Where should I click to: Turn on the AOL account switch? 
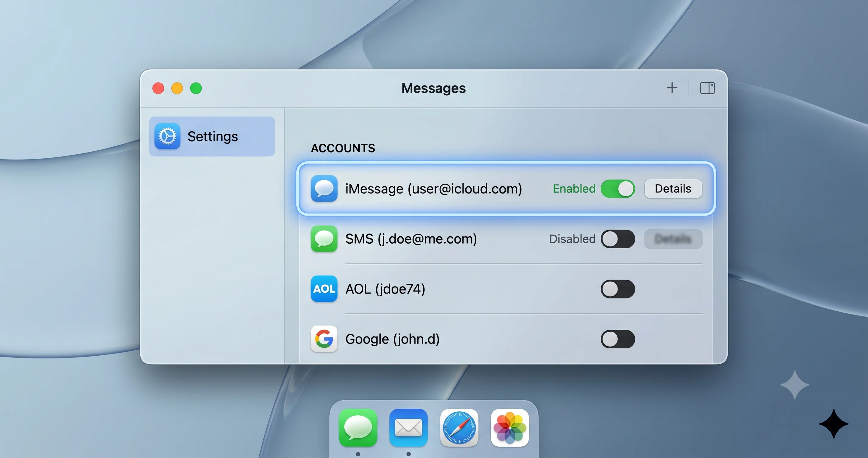[618, 289]
